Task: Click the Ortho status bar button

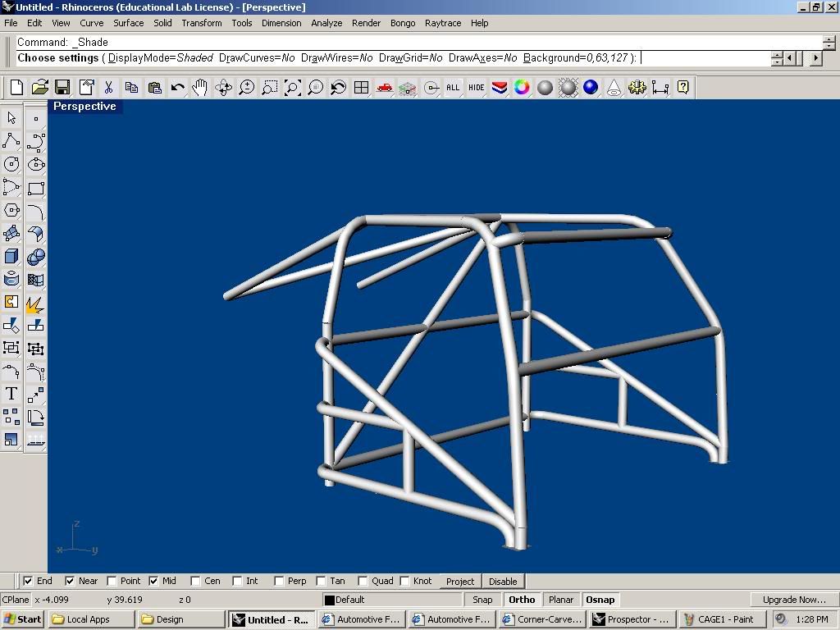Action: [521, 600]
